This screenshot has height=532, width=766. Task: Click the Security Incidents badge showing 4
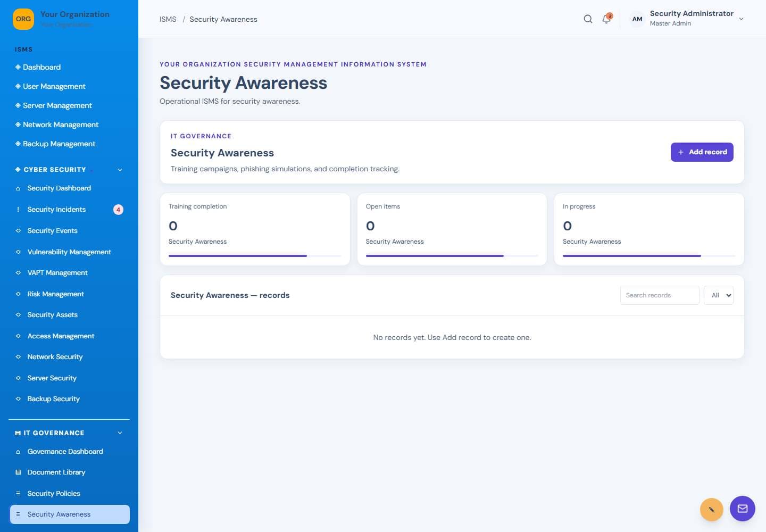118,210
